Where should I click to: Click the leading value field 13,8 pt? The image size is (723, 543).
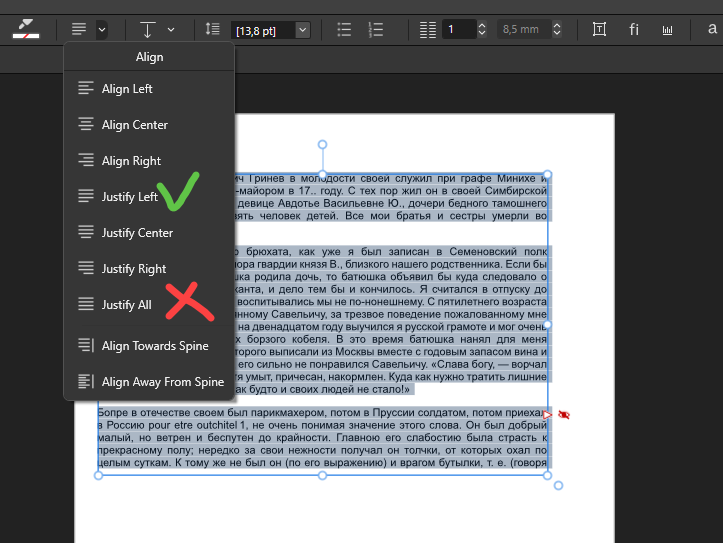coord(263,30)
